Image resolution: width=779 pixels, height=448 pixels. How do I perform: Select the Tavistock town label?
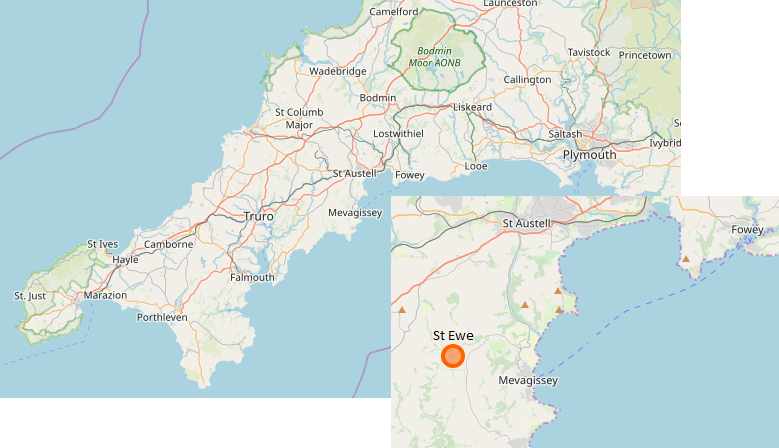589,52
